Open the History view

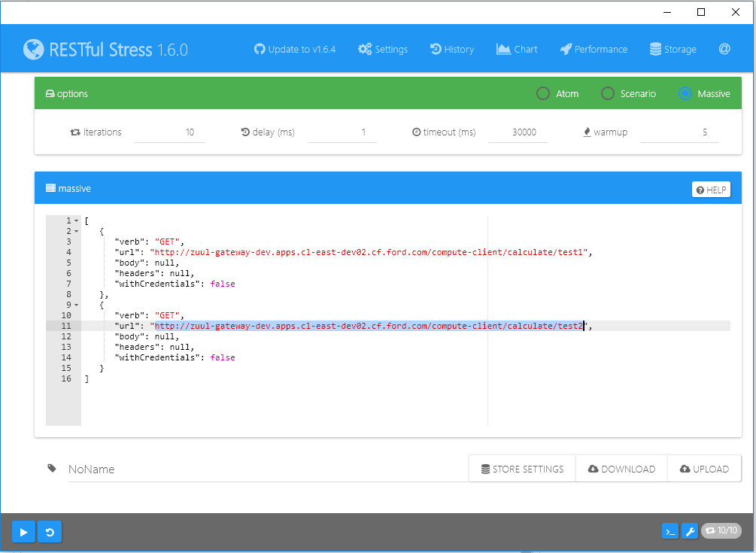[x=452, y=49]
